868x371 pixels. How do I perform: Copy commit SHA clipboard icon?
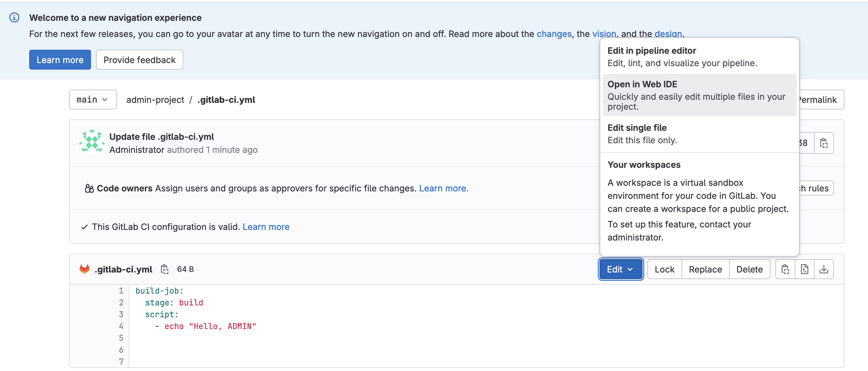[x=824, y=143]
